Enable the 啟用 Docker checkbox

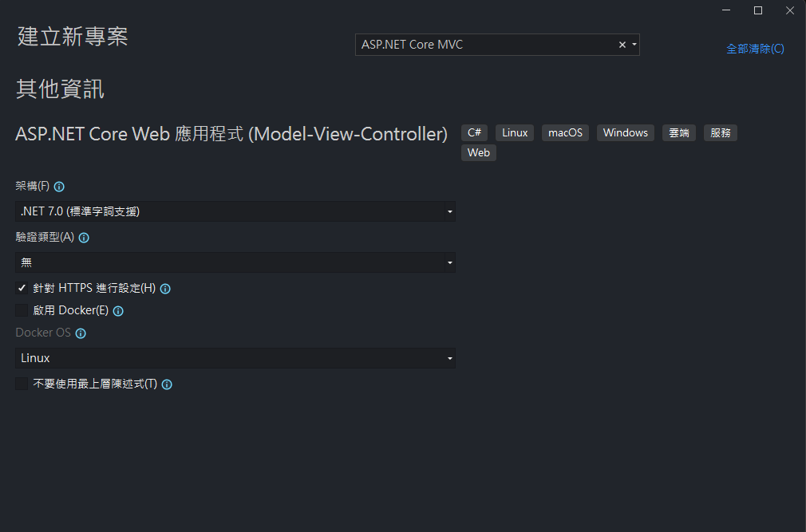click(x=22, y=310)
